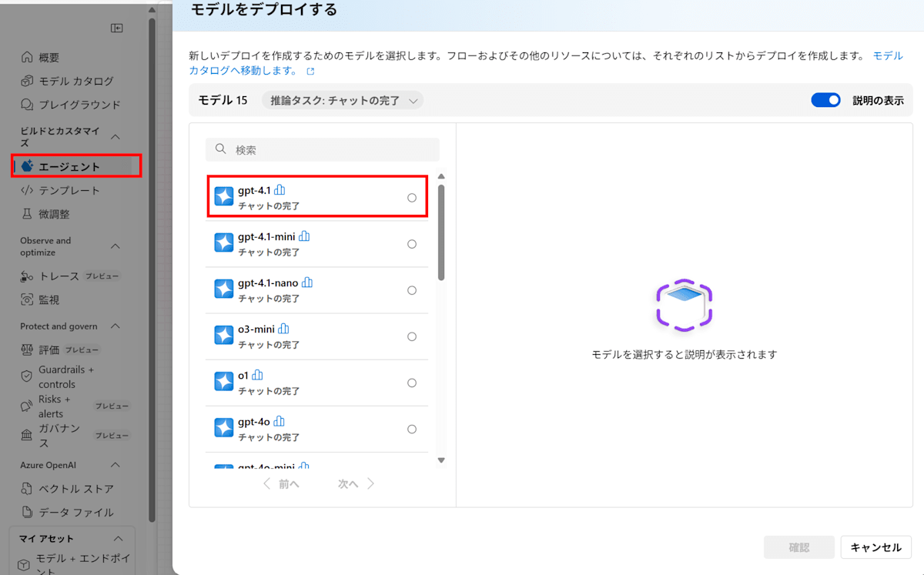The height and width of the screenshot is (575, 924).
Task: Click the 監視 camera icon
Action: click(x=27, y=299)
